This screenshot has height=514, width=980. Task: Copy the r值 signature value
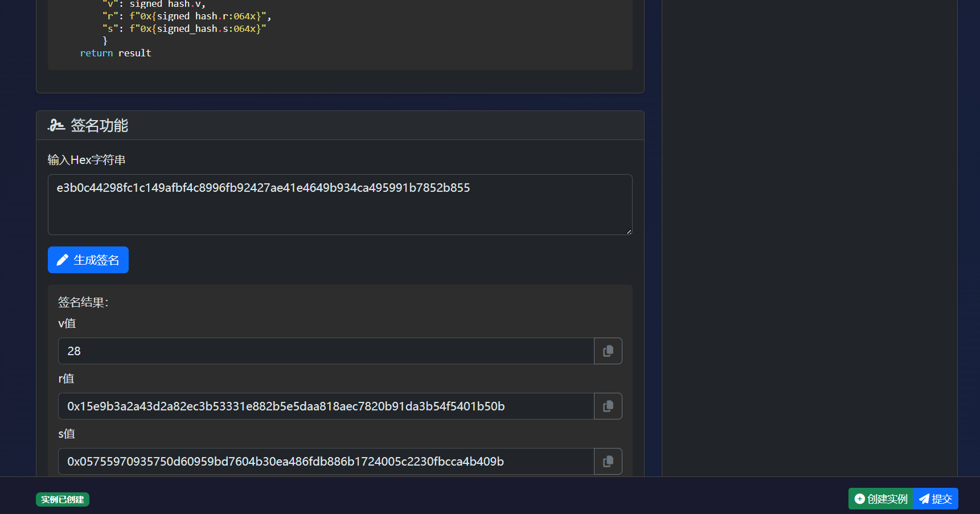pos(608,406)
